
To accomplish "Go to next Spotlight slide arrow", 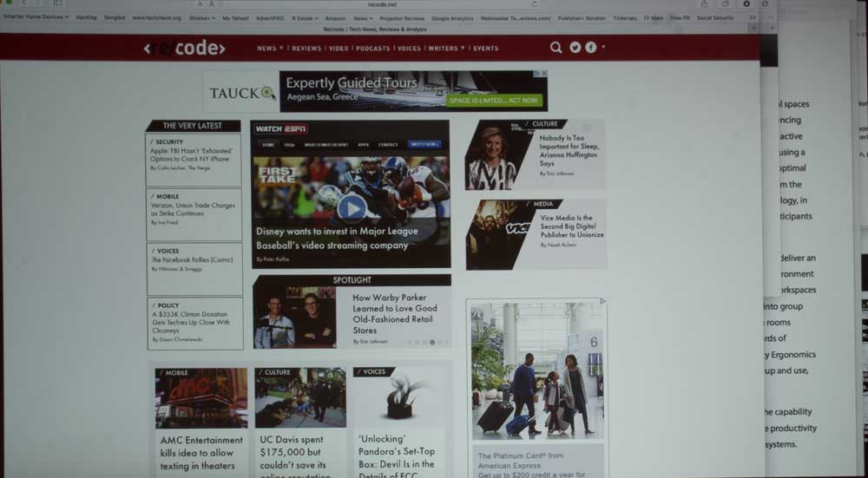I will coord(446,343).
